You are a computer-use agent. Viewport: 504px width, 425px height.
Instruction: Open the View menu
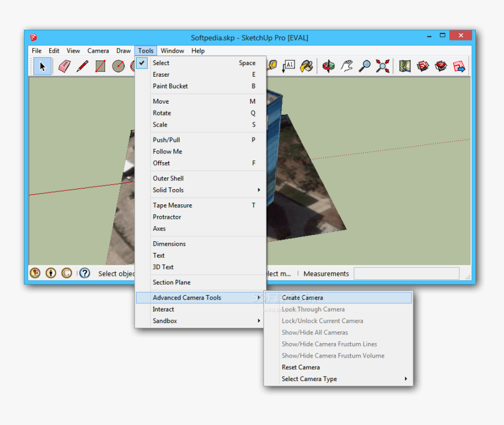(x=73, y=51)
